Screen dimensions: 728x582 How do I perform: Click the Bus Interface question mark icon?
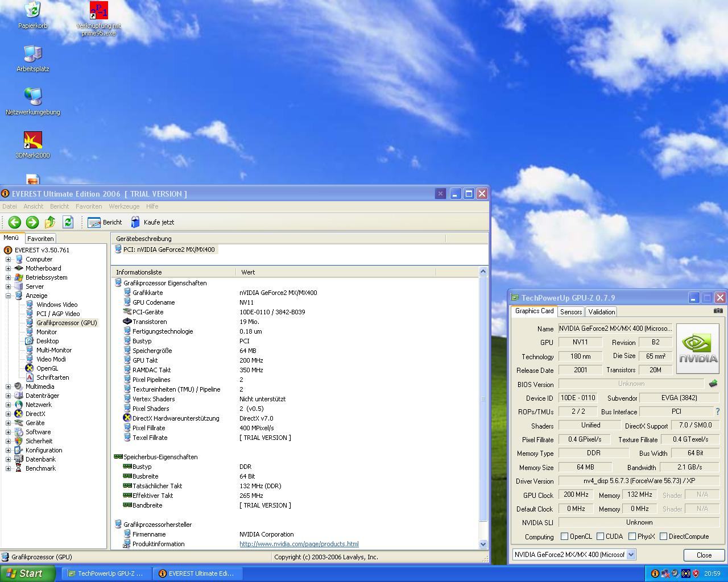pos(718,411)
